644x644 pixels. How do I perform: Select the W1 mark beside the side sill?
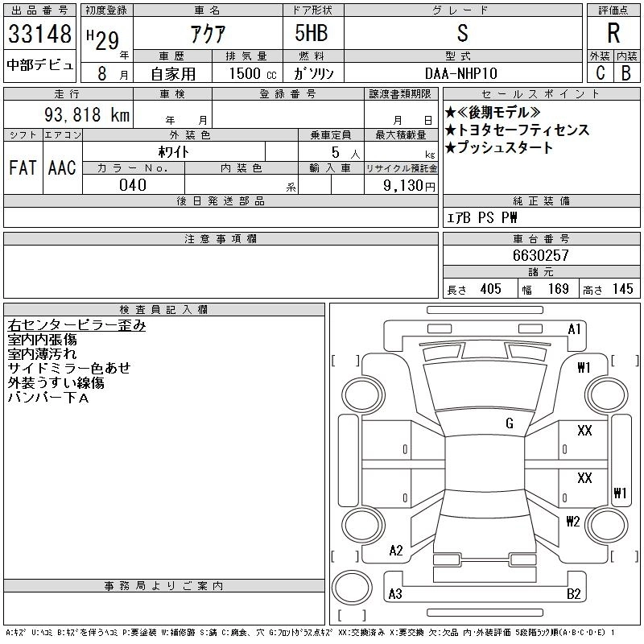(620, 493)
